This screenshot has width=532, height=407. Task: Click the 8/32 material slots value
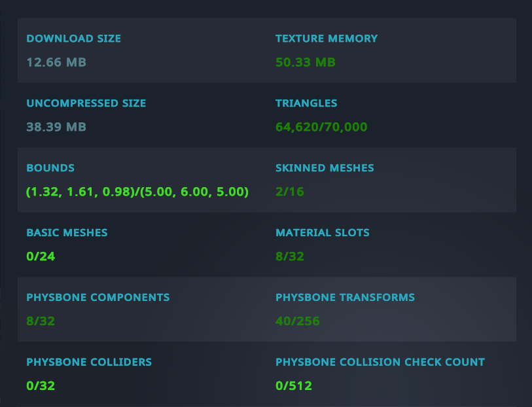[x=290, y=257]
